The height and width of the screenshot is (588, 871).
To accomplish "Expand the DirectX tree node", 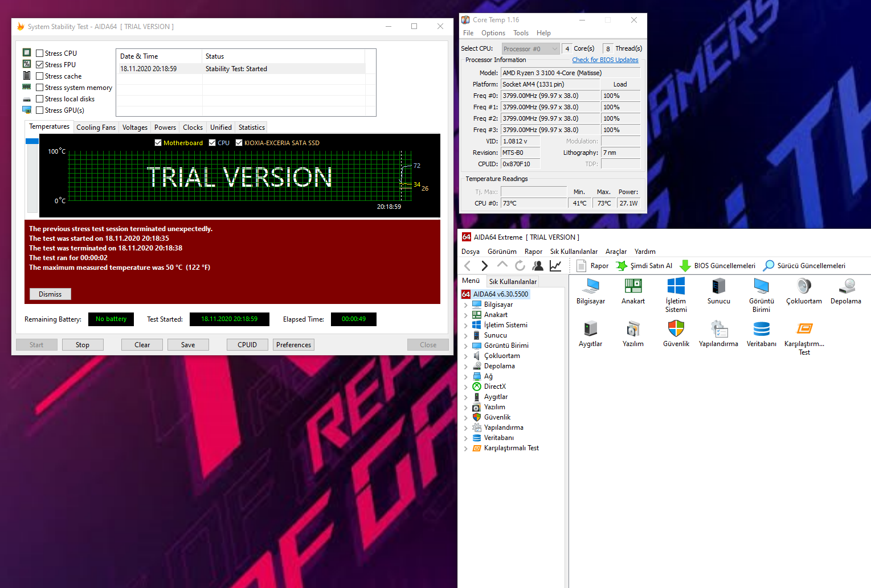I will (x=466, y=387).
